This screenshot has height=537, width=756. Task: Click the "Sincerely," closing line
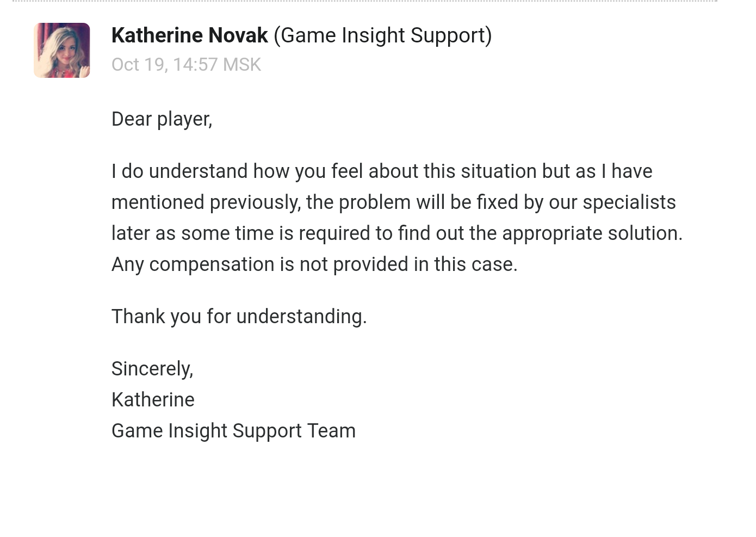pos(152,369)
